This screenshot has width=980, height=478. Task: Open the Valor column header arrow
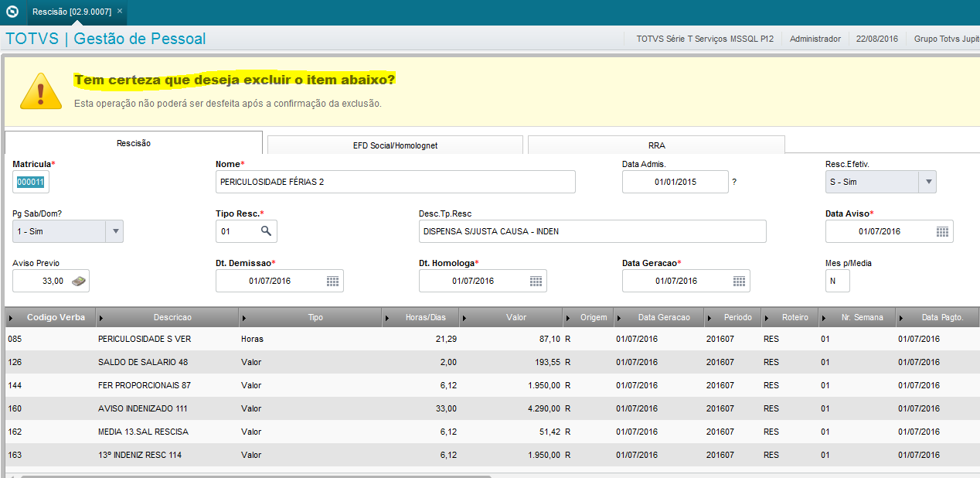(464, 318)
